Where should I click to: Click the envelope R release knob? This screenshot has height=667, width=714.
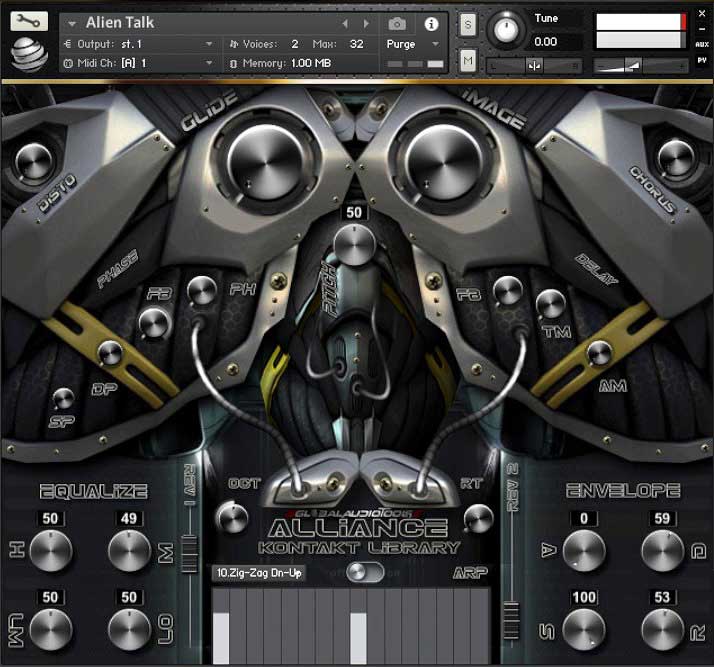click(x=663, y=630)
